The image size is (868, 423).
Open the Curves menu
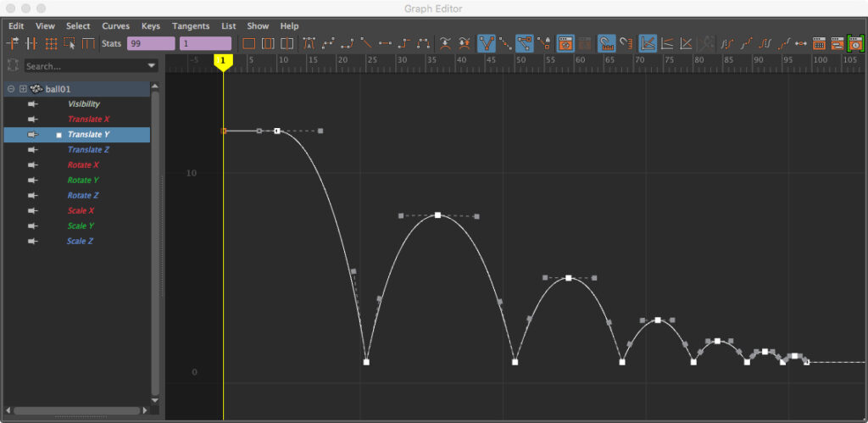(115, 26)
